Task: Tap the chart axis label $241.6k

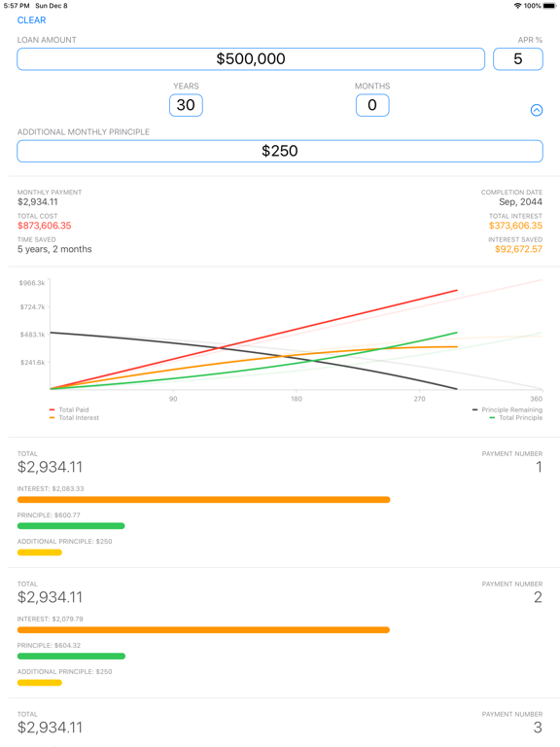Action: click(x=32, y=363)
